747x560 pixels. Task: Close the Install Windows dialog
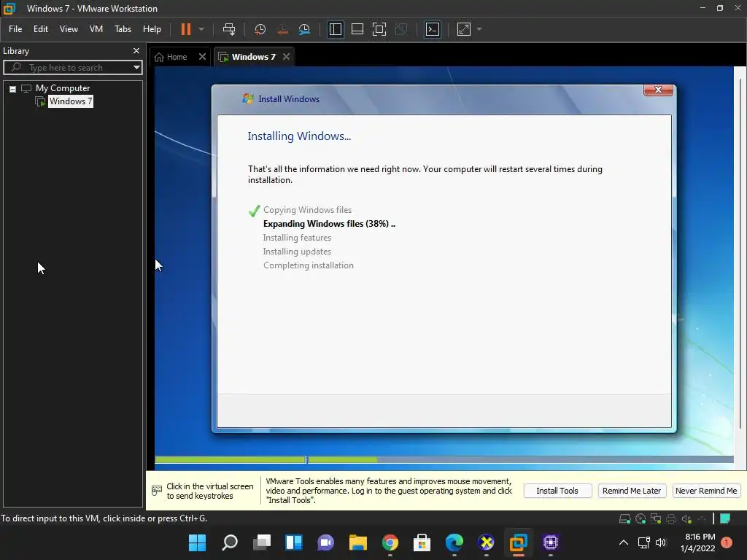pos(658,90)
